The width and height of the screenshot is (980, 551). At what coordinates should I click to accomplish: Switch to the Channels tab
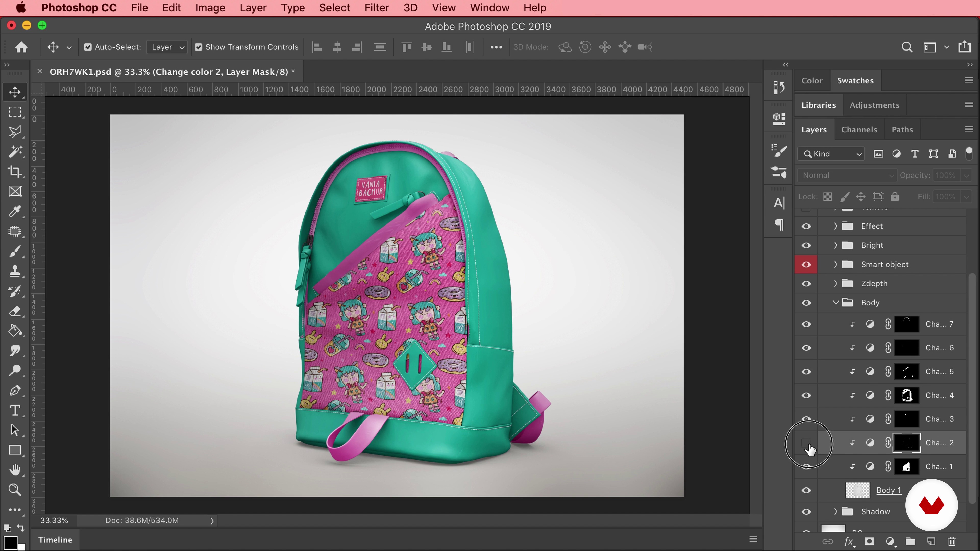859,130
